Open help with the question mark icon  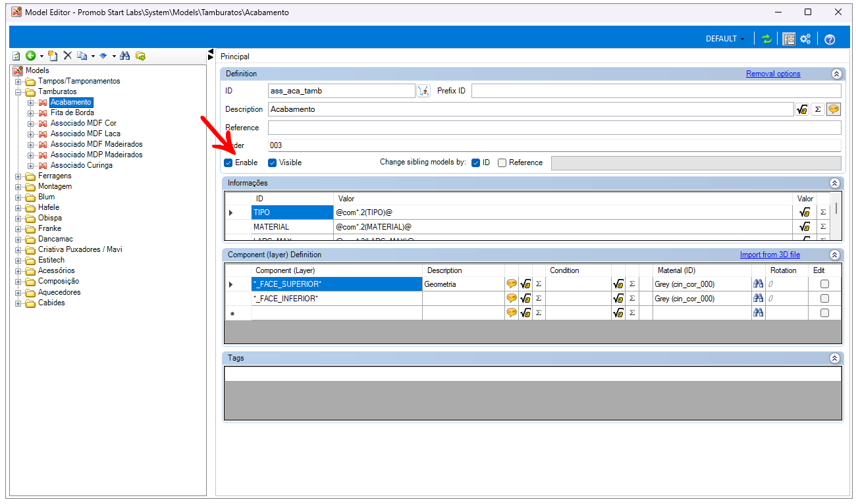pos(830,39)
